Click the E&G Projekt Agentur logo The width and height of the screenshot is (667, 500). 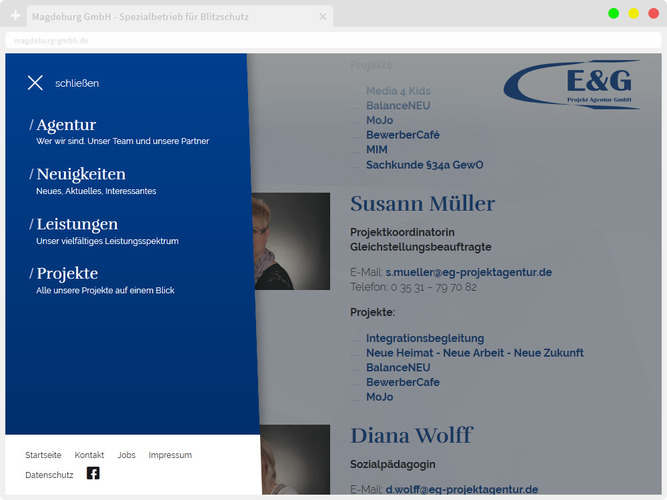pos(573,84)
